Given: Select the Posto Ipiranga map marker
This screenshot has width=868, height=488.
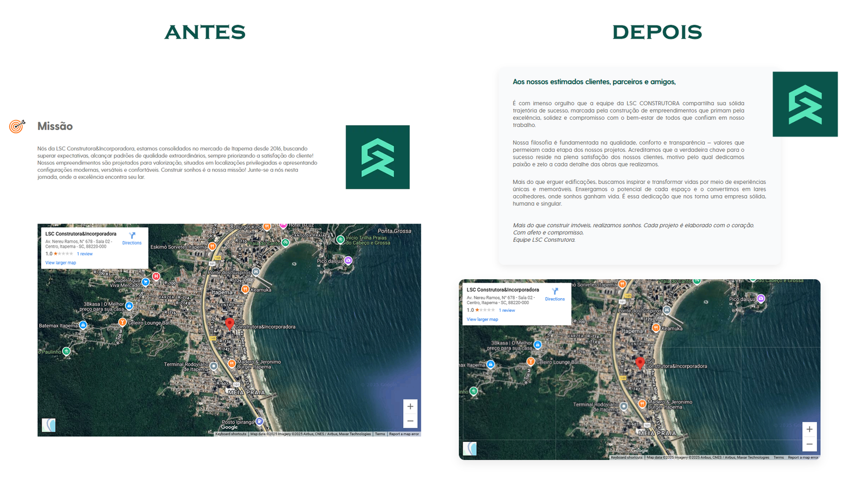Looking at the screenshot, I should click(259, 421).
